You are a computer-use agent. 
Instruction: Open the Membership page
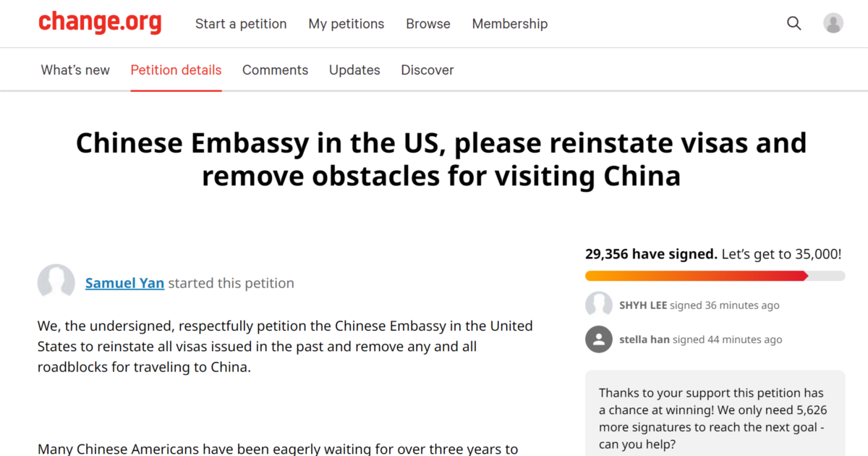pyautogui.click(x=510, y=24)
